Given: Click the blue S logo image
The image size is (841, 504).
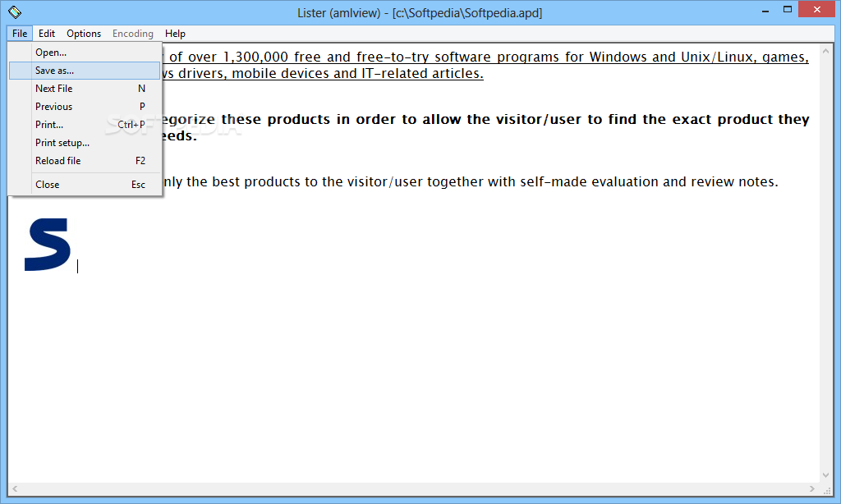Looking at the screenshot, I should (47, 245).
